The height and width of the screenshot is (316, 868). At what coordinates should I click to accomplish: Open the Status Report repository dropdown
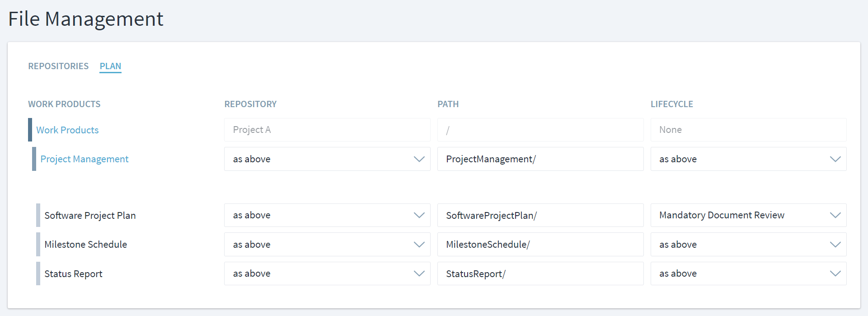(x=327, y=274)
